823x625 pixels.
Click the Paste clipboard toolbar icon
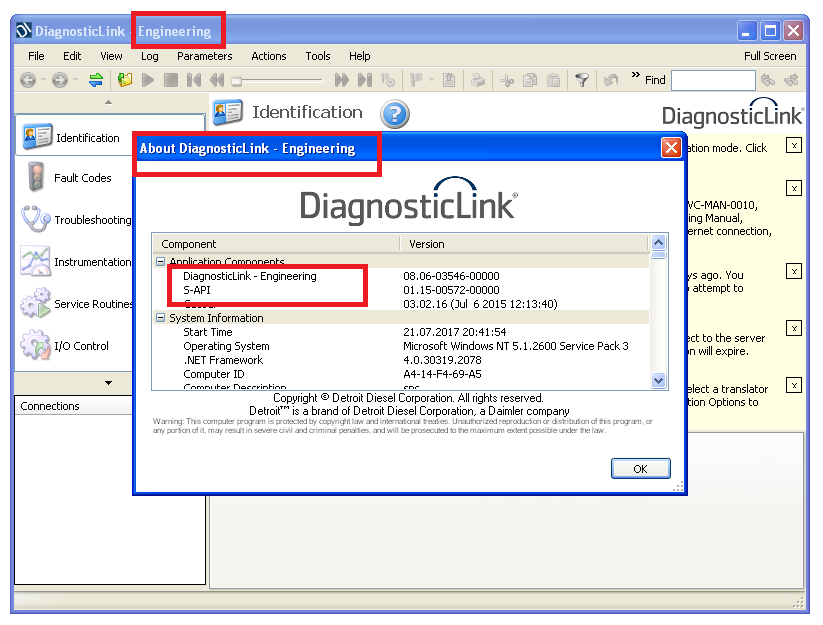click(x=553, y=80)
